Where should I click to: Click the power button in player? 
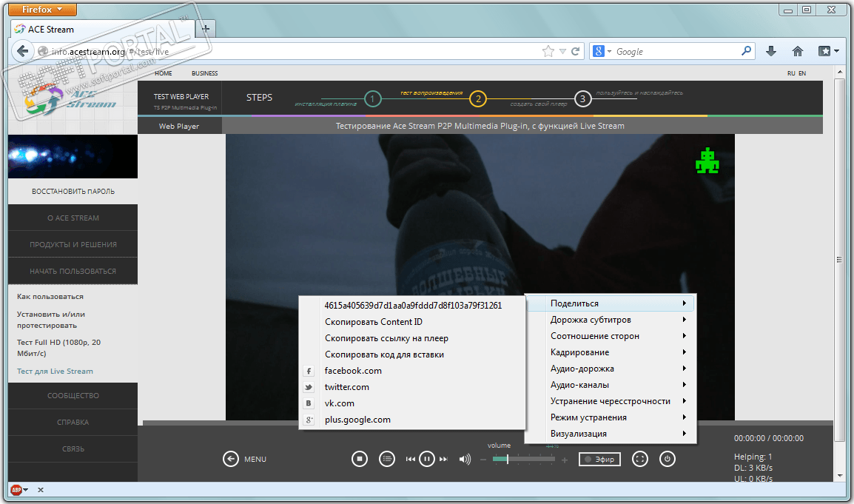tap(668, 459)
